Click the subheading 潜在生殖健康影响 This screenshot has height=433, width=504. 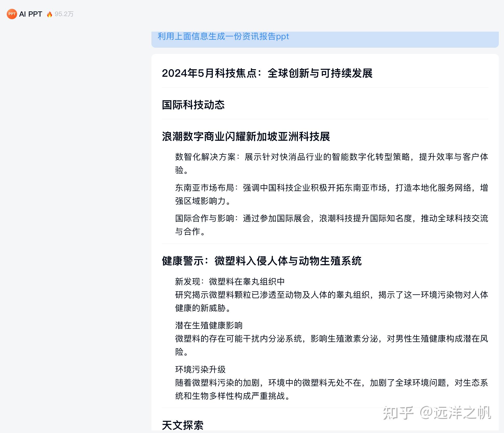[x=209, y=325]
